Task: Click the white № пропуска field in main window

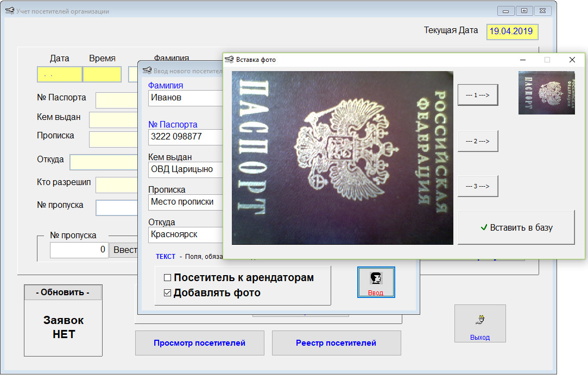Action: tap(117, 208)
